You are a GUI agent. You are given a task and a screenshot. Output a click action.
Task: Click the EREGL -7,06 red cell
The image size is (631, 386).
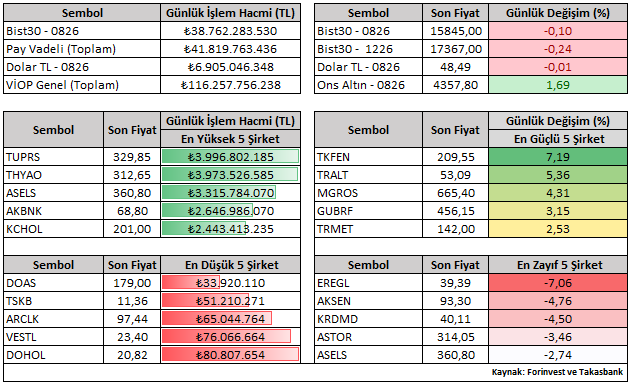click(x=558, y=283)
